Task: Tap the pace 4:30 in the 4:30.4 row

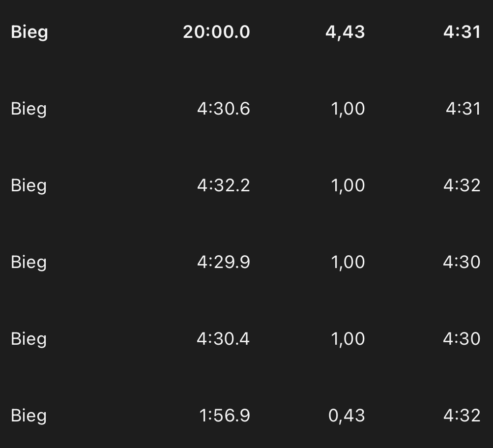Action: point(462,339)
